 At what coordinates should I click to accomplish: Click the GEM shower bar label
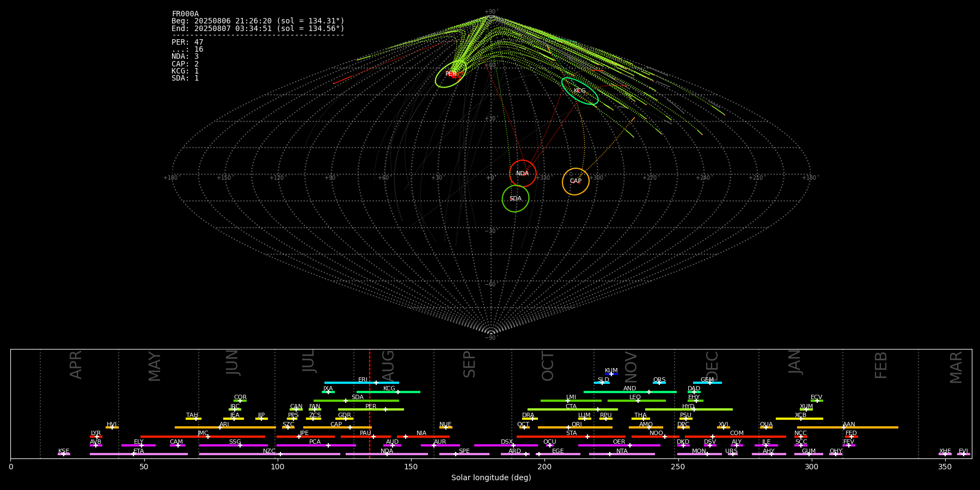pos(707,380)
